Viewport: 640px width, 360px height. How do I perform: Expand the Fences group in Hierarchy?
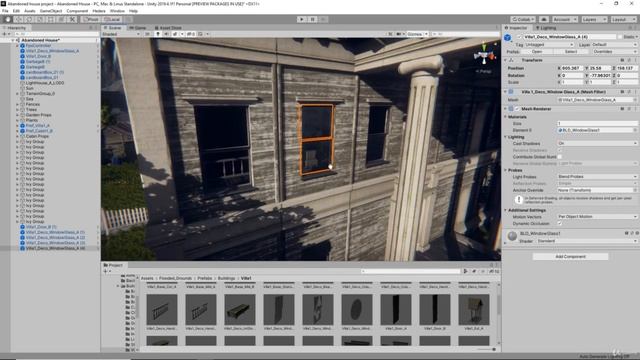pyautogui.click(x=18, y=104)
